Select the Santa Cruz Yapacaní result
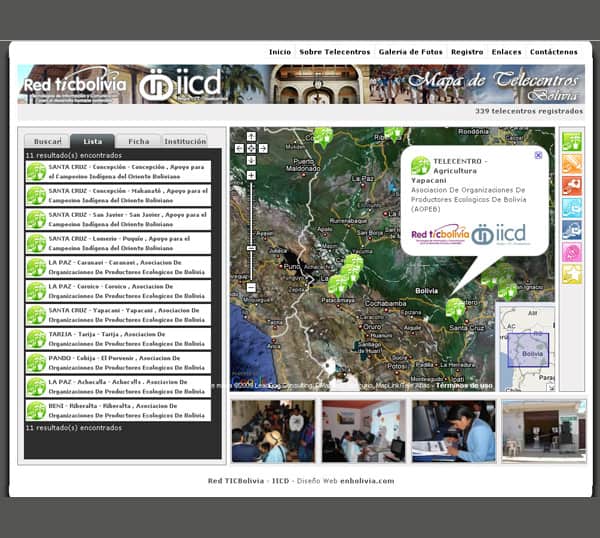 click(118, 315)
